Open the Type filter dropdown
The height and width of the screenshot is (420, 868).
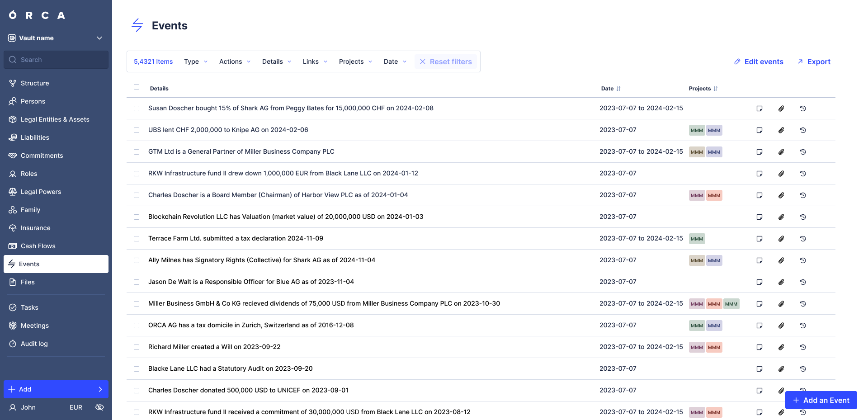(196, 61)
